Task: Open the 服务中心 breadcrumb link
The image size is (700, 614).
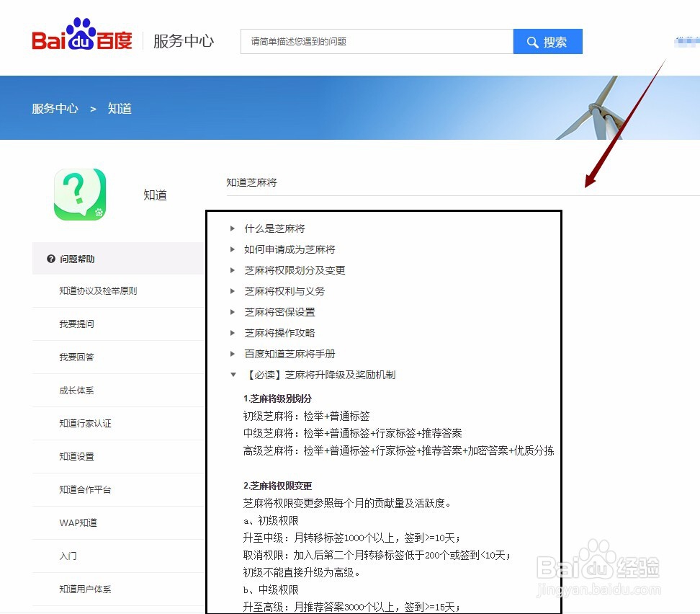Action: (x=55, y=109)
